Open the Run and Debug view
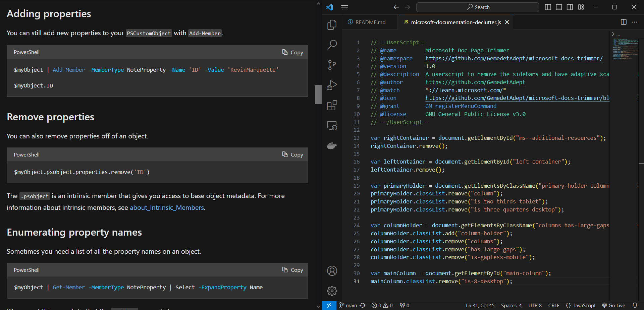 pyautogui.click(x=332, y=85)
